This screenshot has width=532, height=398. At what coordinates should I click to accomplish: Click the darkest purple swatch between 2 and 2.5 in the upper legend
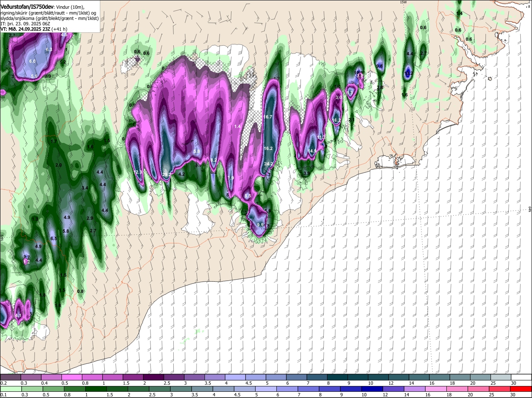(154, 377)
